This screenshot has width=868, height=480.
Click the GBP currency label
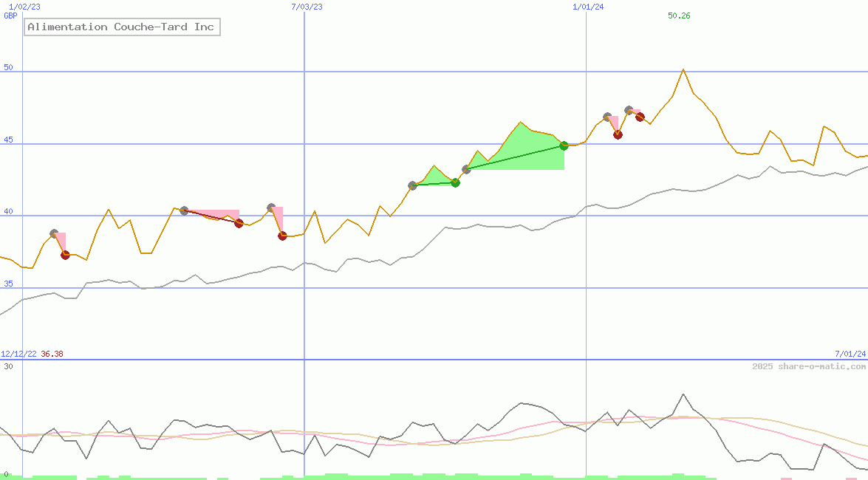coord(10,16)
